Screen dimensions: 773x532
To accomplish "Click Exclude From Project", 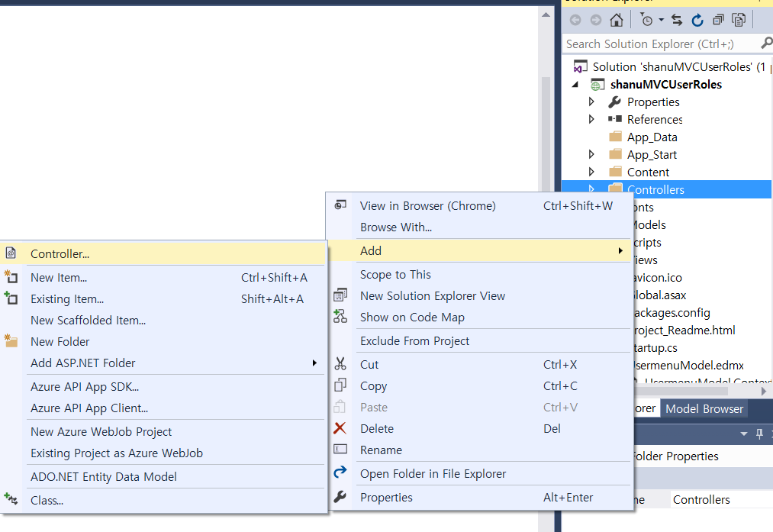I will (480, 340).
